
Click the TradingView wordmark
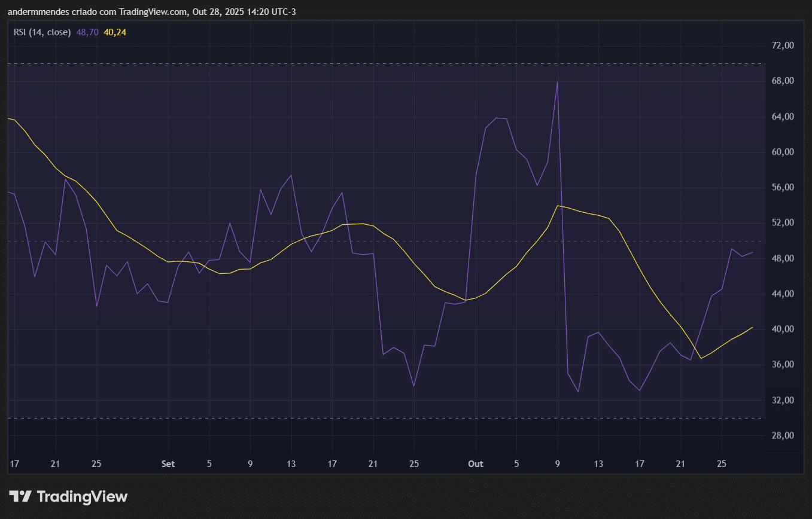82,496
